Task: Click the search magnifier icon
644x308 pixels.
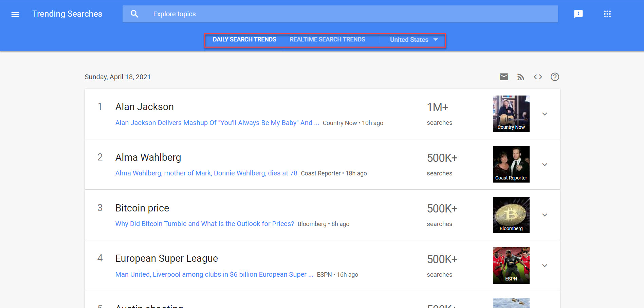Action: click(x=134, y=14)
